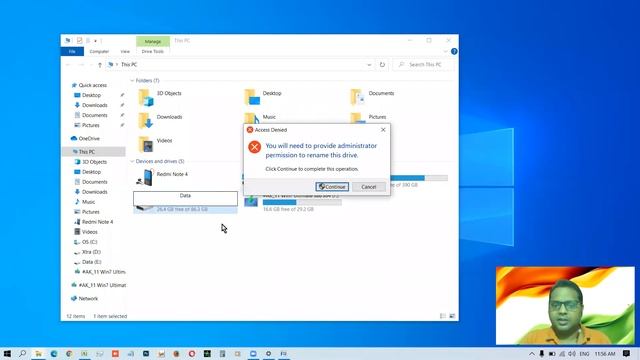The image size is (640, 360).
Task: Collapse the Devices and drives group
Action: [x=132, y=162]
